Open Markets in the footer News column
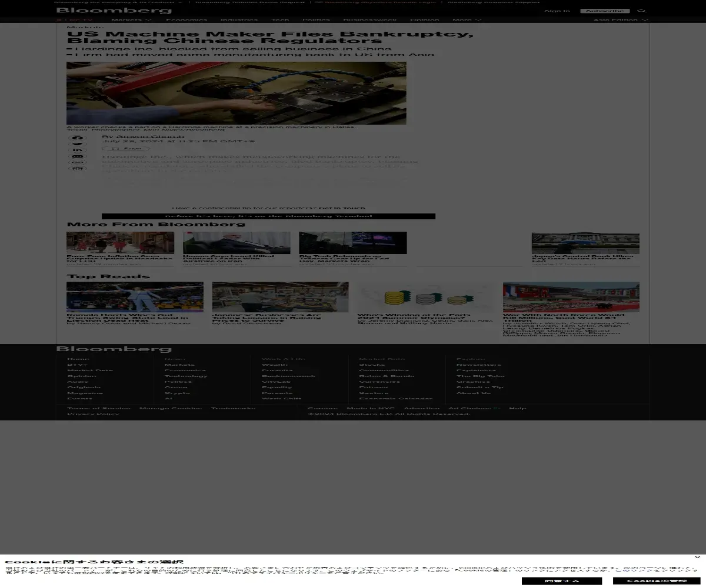Image resolution: width=706 pixels, height=588 pixels. click(x=179, y=365)
